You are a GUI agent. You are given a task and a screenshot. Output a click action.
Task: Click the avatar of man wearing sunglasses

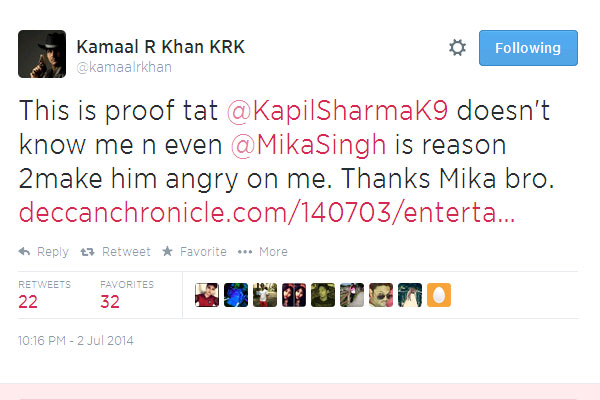click(381, 295)
